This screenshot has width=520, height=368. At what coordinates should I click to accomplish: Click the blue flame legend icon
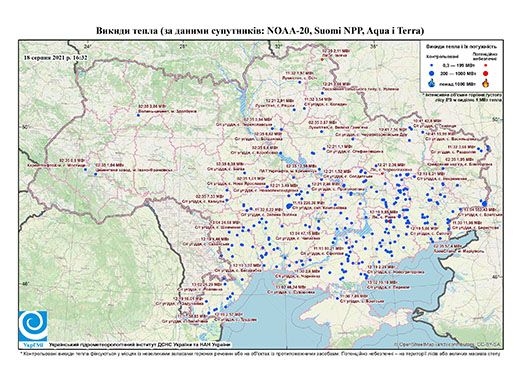tap(432, 83)
